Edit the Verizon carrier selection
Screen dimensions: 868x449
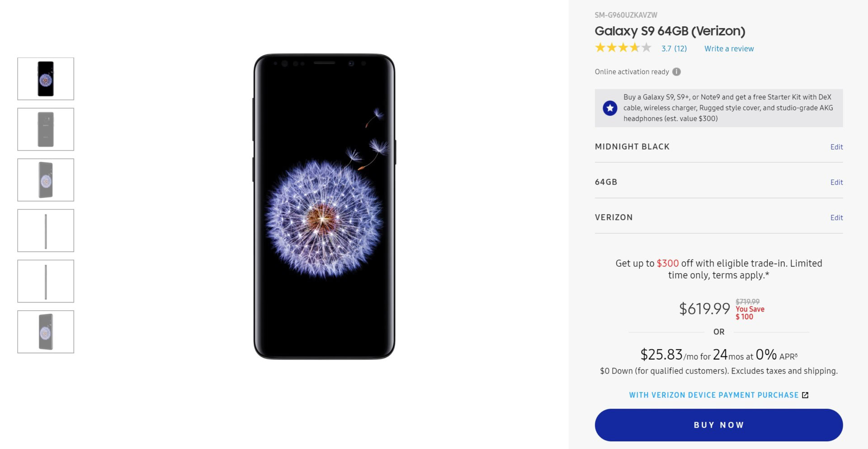pyautogui.click(x=836, y=217)
